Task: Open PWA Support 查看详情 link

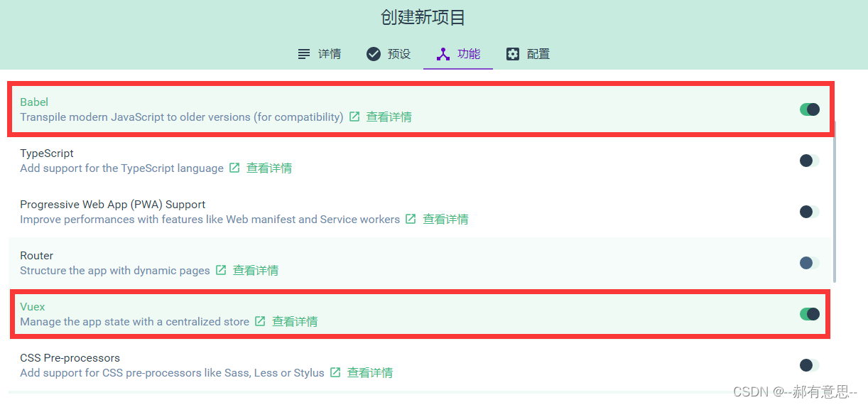Action: pos(445,220)
